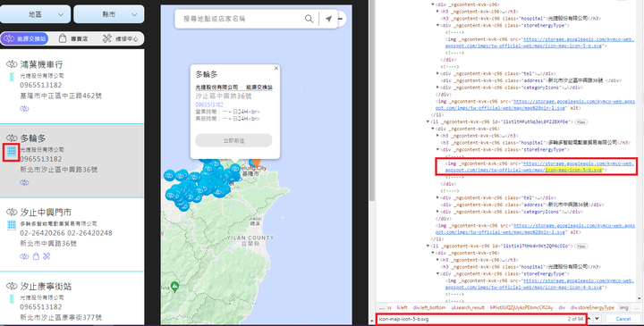
Task: Click the grid icon in 汐止中興門市 row
Action: (12, 225)
